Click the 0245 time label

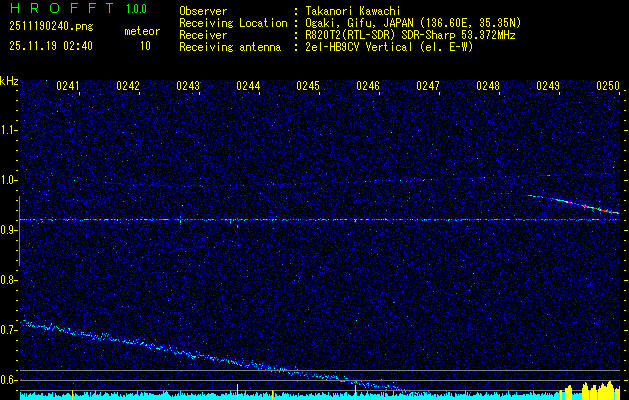(x=308, y=87)
